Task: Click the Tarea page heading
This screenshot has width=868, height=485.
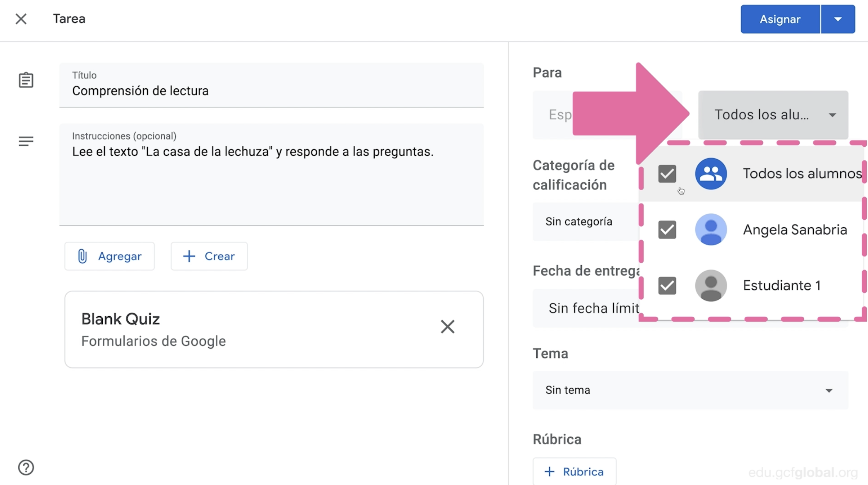Action: 69,19
